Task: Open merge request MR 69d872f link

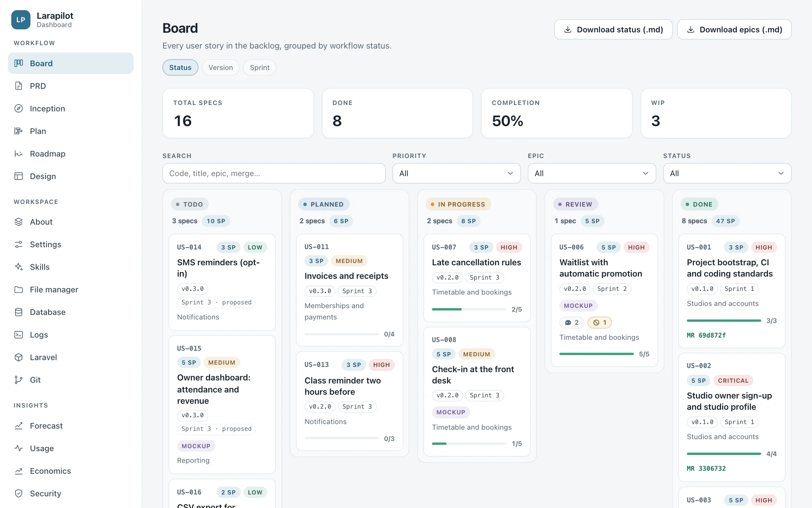Action: coord(706,335)
